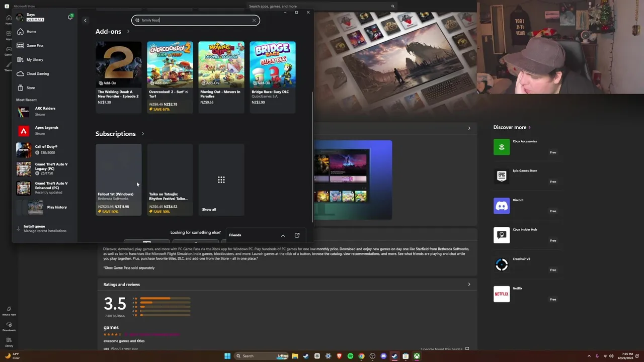The height and width of the screenshot is (362, 644).
Task: Select ARC Raiders in Most Recent
Action: pyautogui.click(x=44, y=111)
